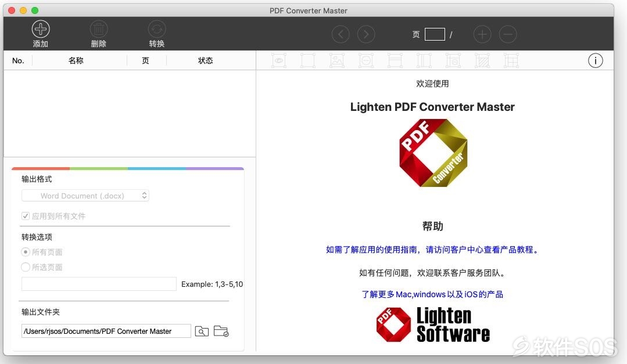The width and height of the screenshot is (627, 364).
Task: Click 如有任何问题 contact support text
Action: click(433, 273)
